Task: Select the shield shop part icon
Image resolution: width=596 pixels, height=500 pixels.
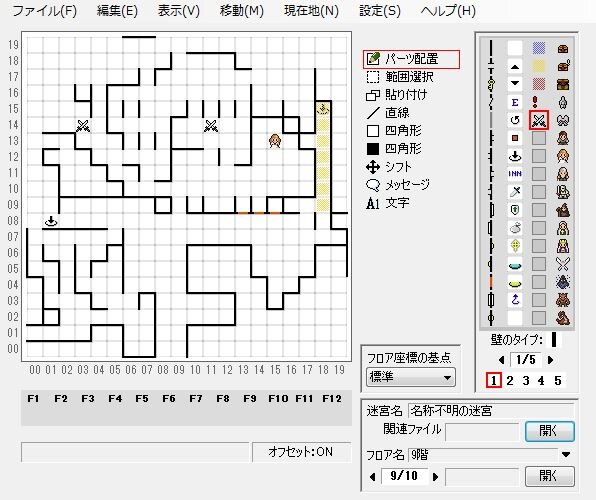Action: [x=515, y=210]
